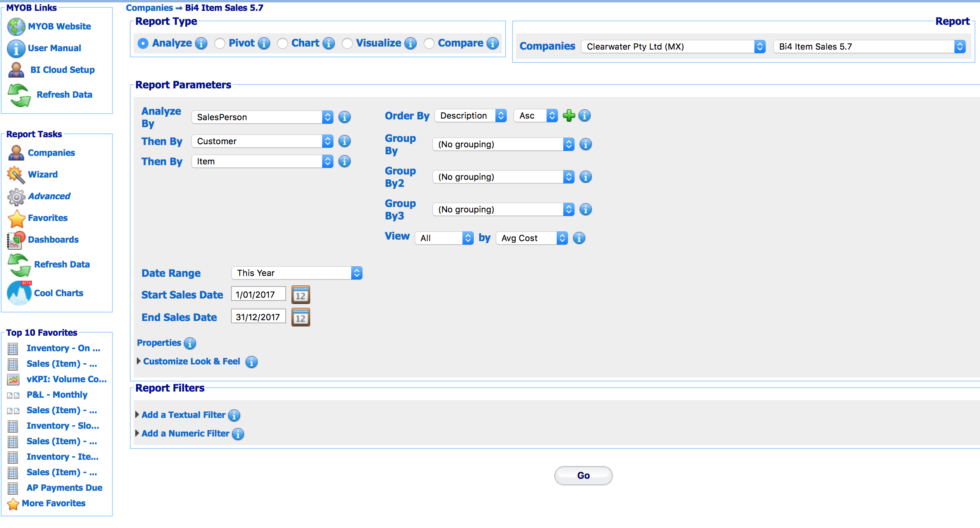Open Then By Item dropdown
Screen dimensions: 980x528
tap(262, 161)
